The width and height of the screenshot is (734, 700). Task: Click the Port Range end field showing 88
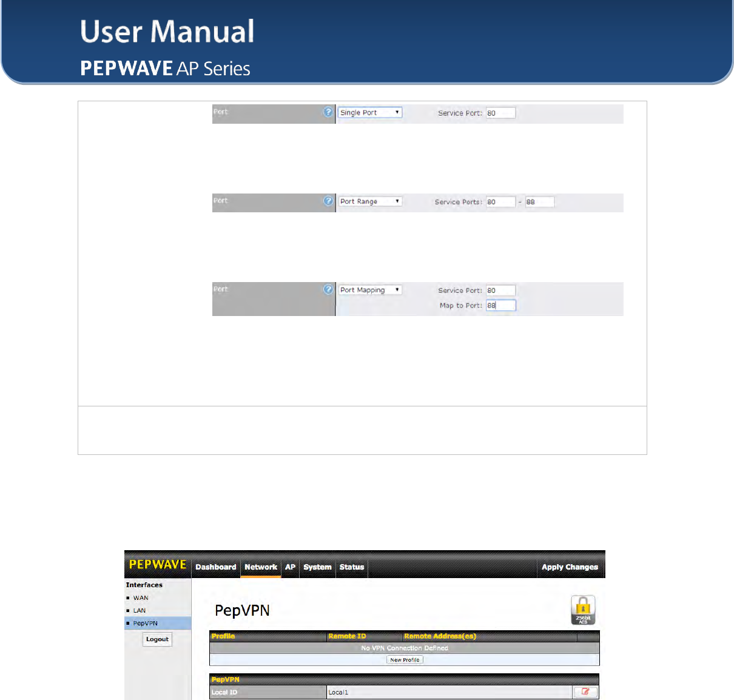tap(539, 202)
